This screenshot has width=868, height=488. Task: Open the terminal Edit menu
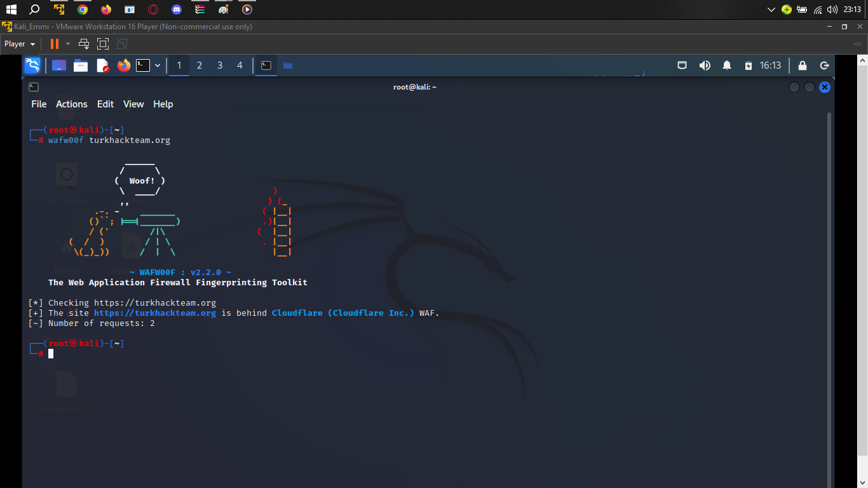[105, 104]
